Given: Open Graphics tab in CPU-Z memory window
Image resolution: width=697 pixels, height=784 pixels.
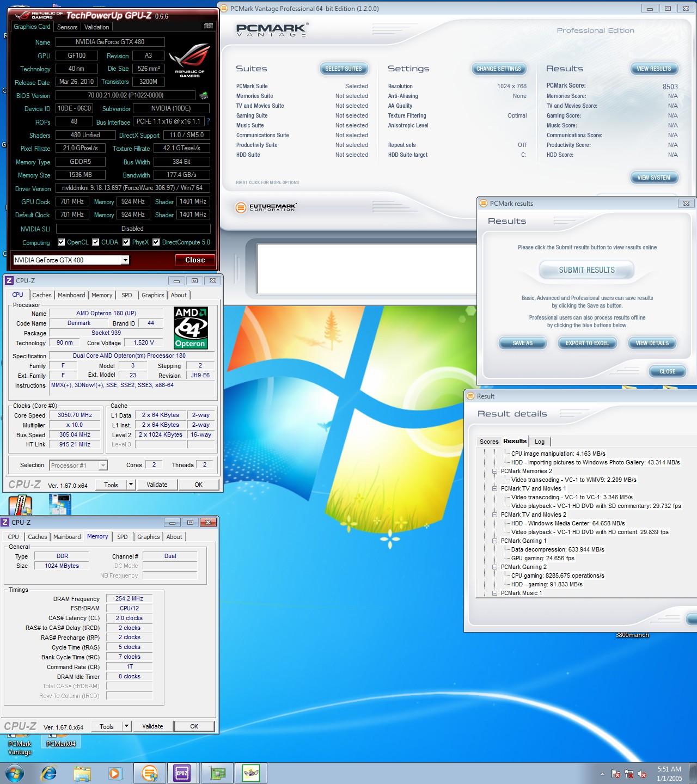Looking at the screenshot, I should pyautogui.click(x=149, y=537).
